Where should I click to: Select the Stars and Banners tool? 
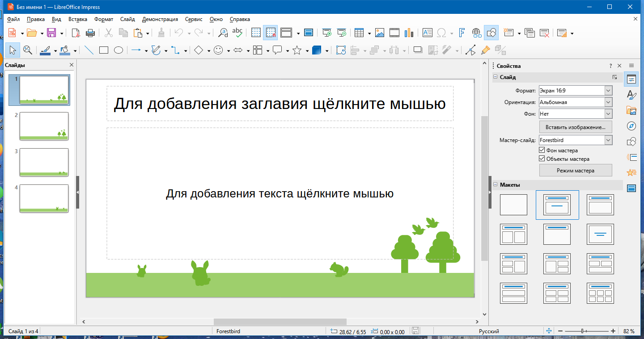[x=297, y=50]
